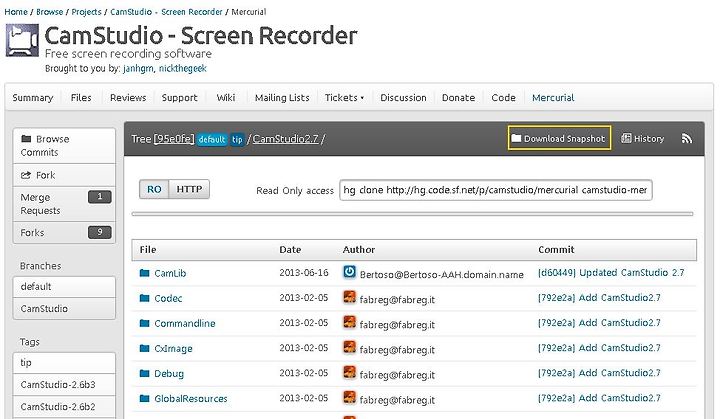This screenshot has height=419, width=720.
Task: Switch to HTTP access mode
Action: tap(189, 189)
